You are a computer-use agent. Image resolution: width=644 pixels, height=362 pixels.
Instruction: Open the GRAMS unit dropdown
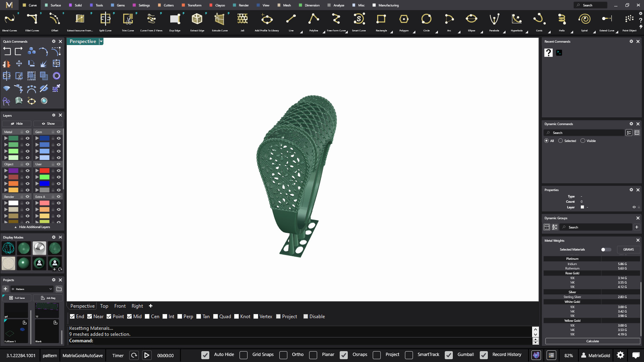(628, 249)
